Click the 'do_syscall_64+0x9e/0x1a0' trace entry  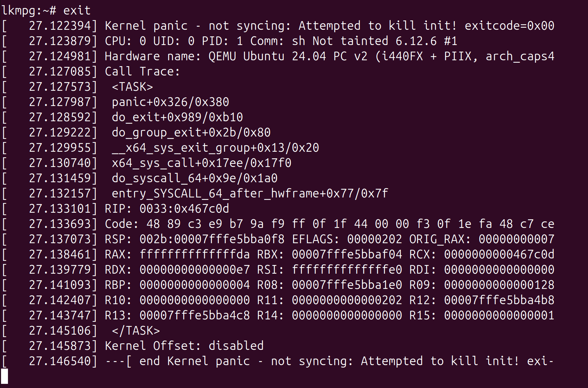[195, 178]
